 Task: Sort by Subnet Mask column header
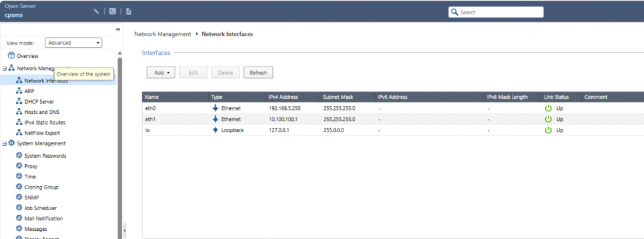[x=348, y=97]
